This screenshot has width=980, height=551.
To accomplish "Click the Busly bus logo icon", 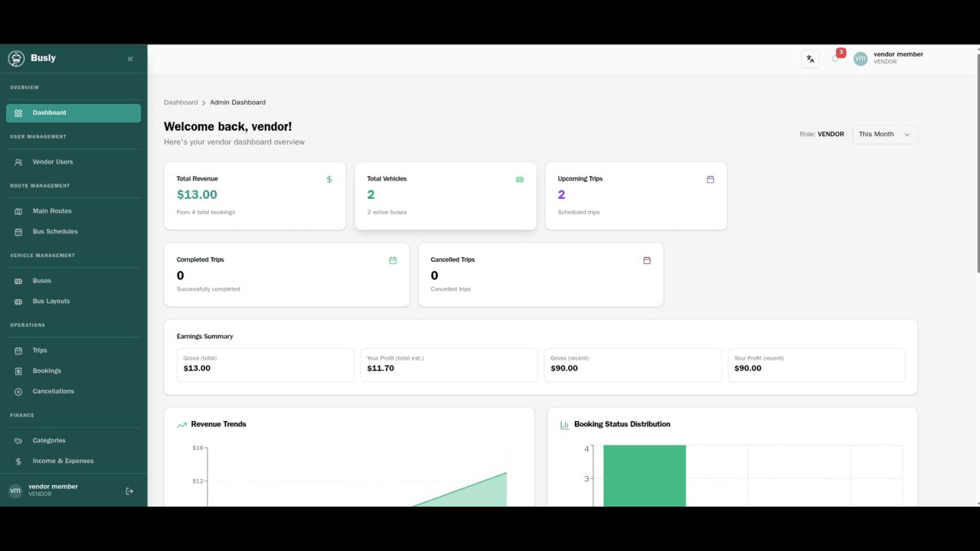I will (16, 58).
